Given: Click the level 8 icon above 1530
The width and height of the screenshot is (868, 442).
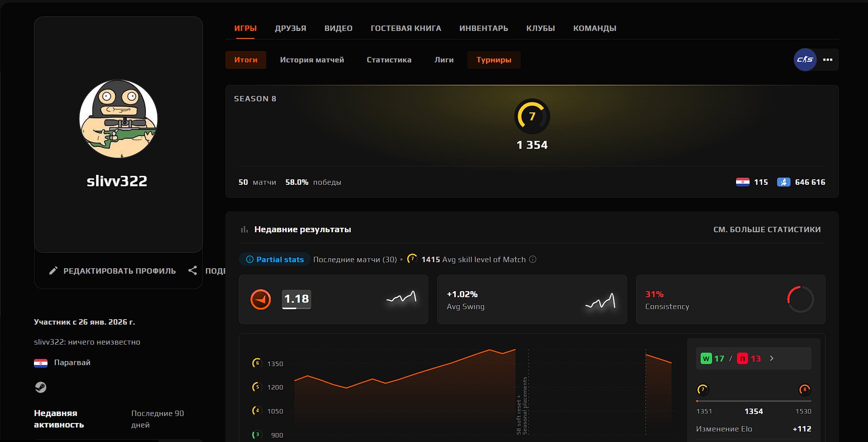Looking at the screenshot, I should coord(805,390).
